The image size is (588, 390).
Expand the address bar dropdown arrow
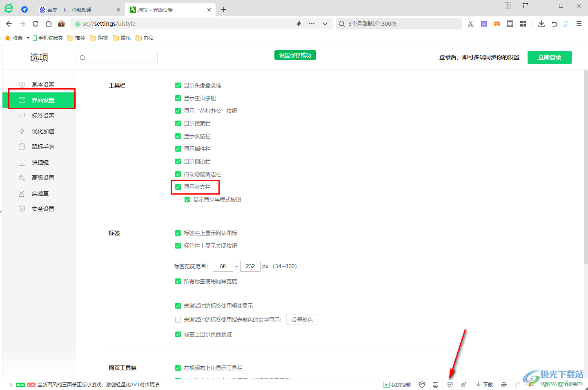325,24
